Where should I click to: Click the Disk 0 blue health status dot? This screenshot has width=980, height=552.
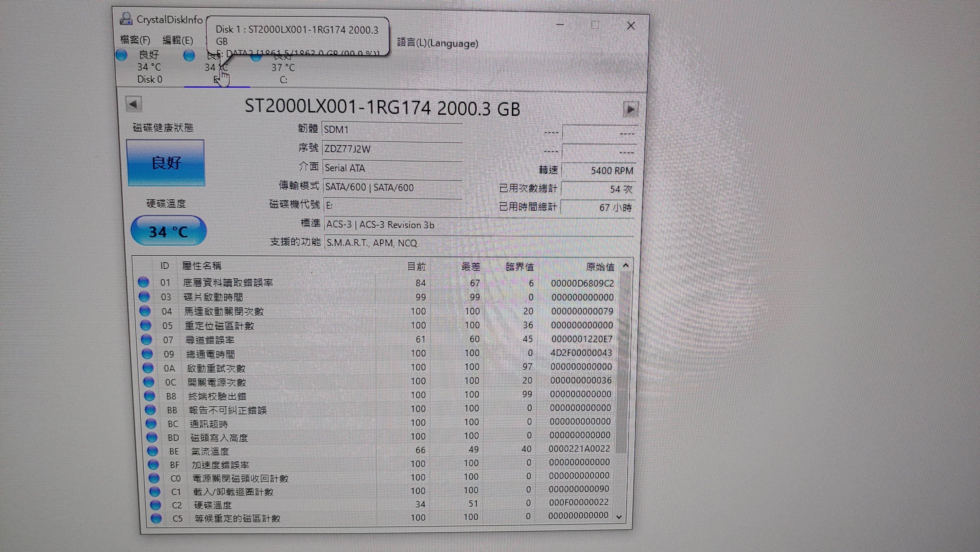[x=122, y=55]
